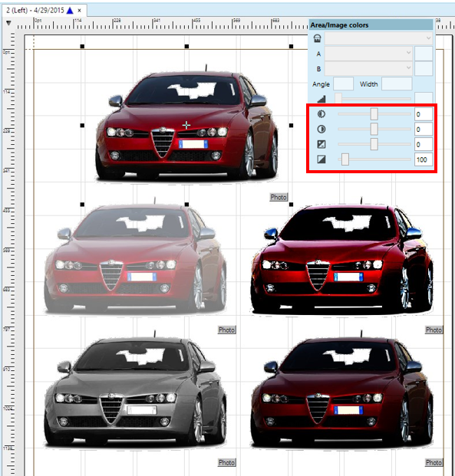455x476 pixels.
Task: Select the faded red car image
Action: pos(136,258)
